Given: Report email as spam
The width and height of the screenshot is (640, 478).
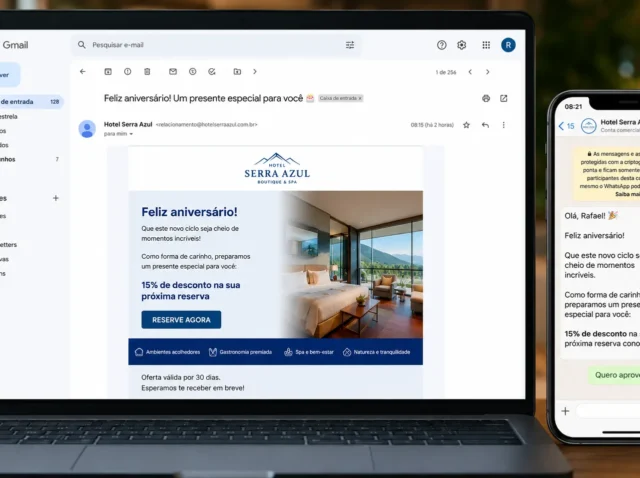Looking at the screenshot, I should click(127, 71).
